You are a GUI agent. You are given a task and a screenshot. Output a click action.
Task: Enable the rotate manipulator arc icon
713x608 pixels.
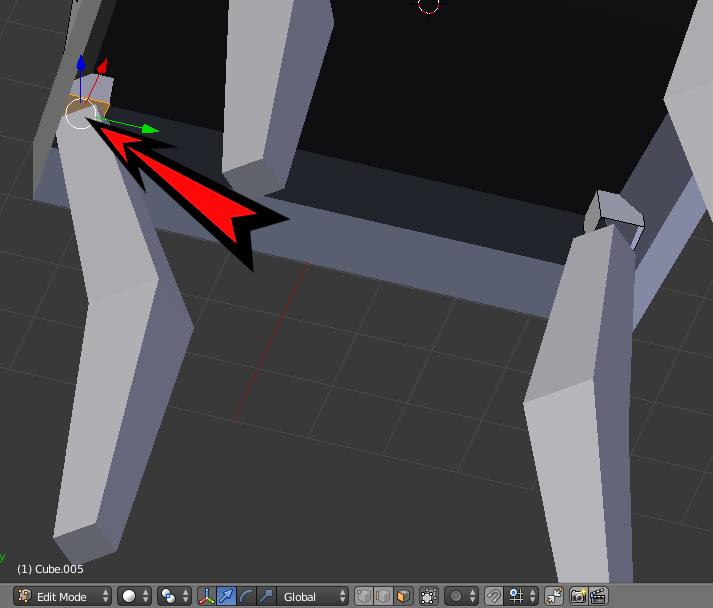point(246,596)
